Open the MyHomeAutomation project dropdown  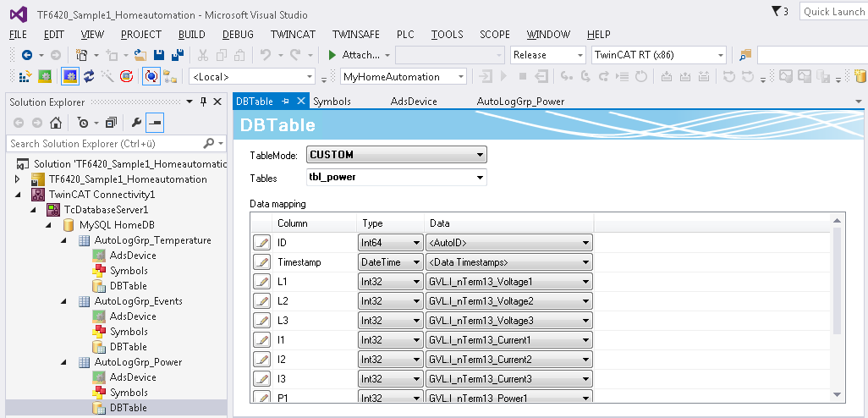coord(404,76)
